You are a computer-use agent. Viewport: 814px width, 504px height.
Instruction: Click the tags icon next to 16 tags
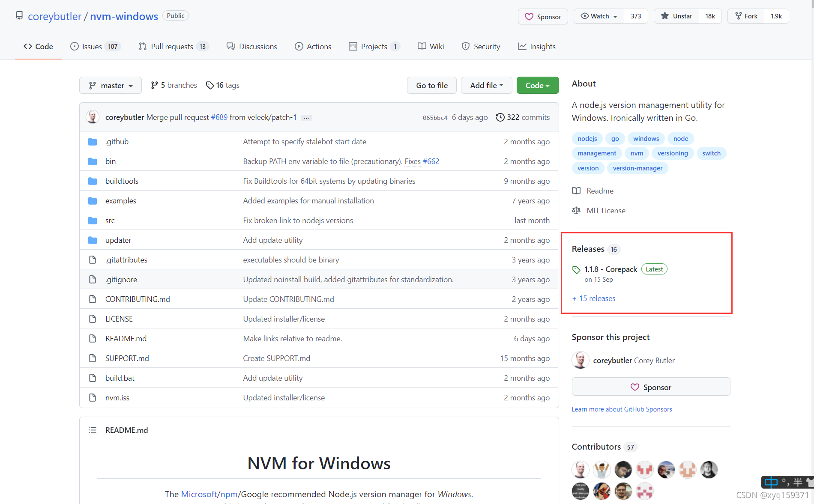tap(210, 85)
